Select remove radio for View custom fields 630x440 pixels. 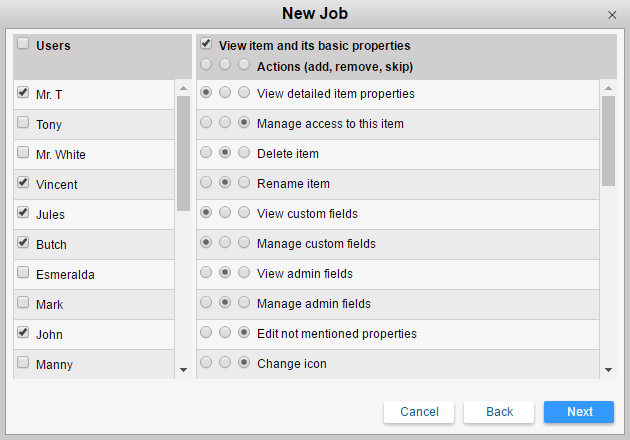pos(225,213)
